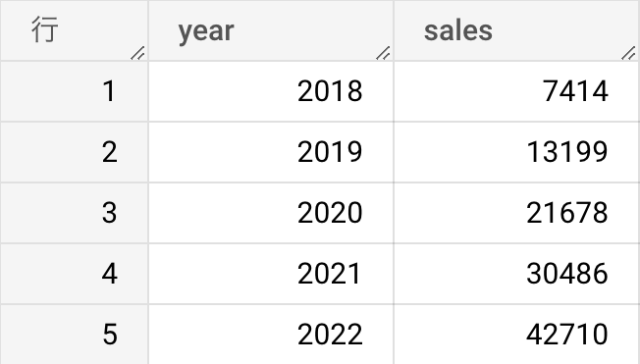Click the year cell showing 2021
Viewport: 640px width, 364px height.
point(271,274)
